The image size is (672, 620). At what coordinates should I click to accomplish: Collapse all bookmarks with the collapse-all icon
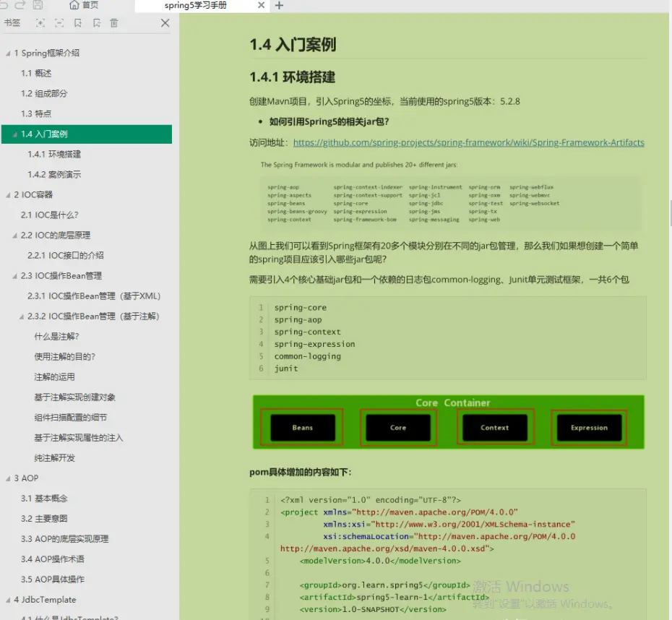click(x=59, y=23)
